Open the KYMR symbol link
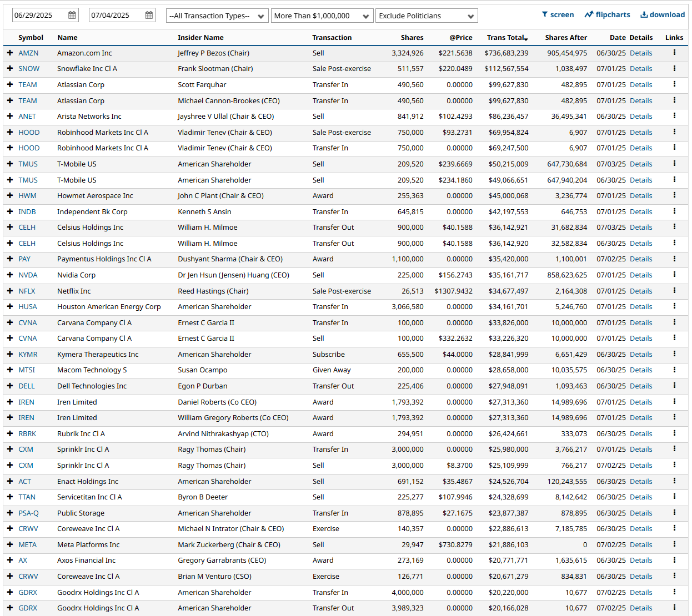This screenshot has width=692, height=616. 28,355
